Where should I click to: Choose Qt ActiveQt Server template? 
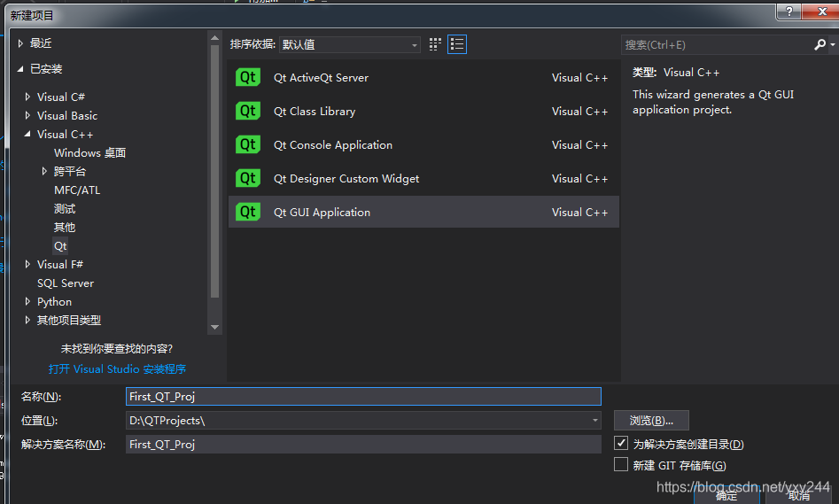(x=423, y=78)
